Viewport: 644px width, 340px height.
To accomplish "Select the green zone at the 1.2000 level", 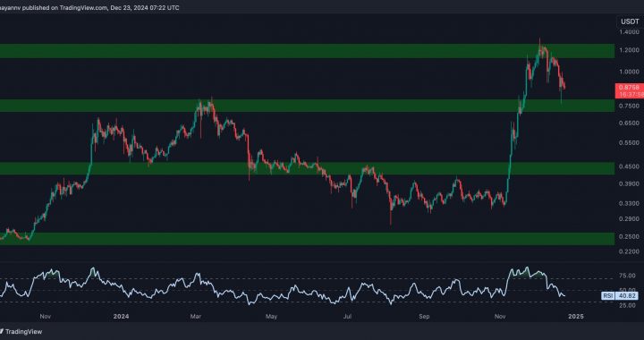I will [x=307, y=51].
